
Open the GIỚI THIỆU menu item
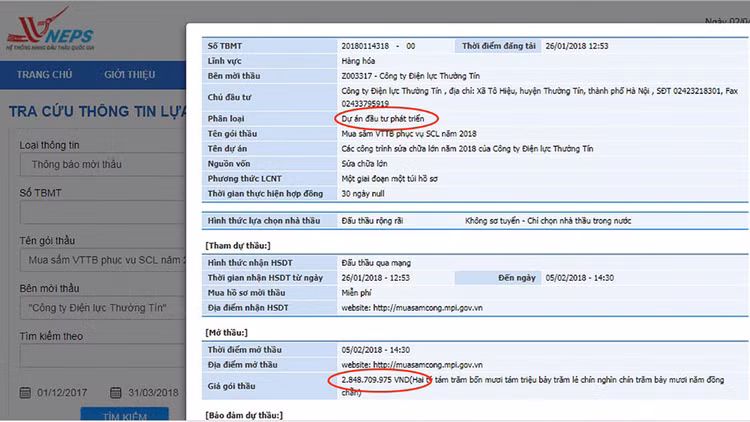point(130,75)
